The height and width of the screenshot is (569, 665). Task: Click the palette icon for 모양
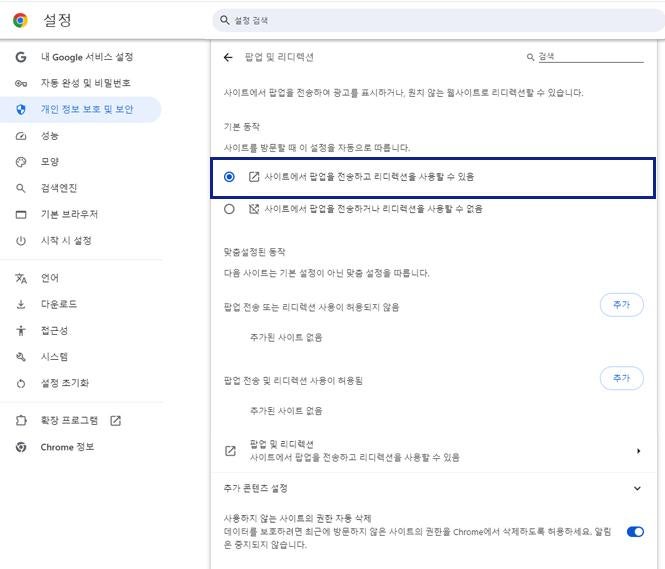21,162
